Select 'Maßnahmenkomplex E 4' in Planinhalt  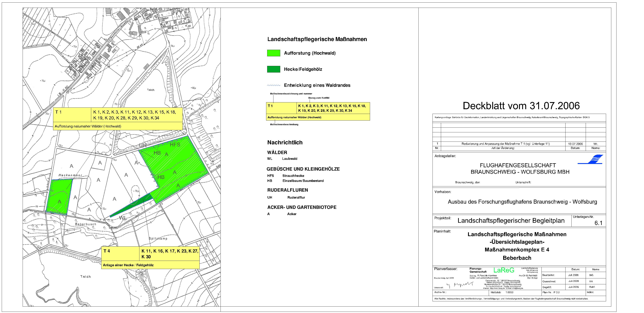tap(517, 250)
